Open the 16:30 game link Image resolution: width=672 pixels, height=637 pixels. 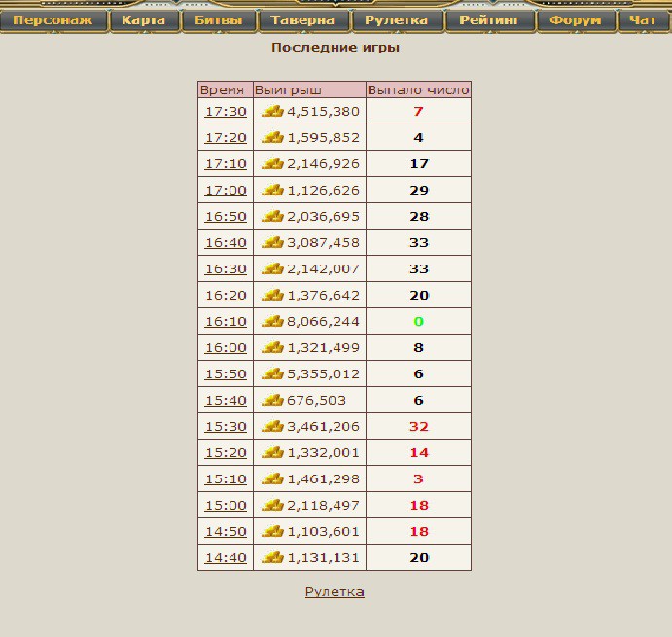[x=226, y=268]
